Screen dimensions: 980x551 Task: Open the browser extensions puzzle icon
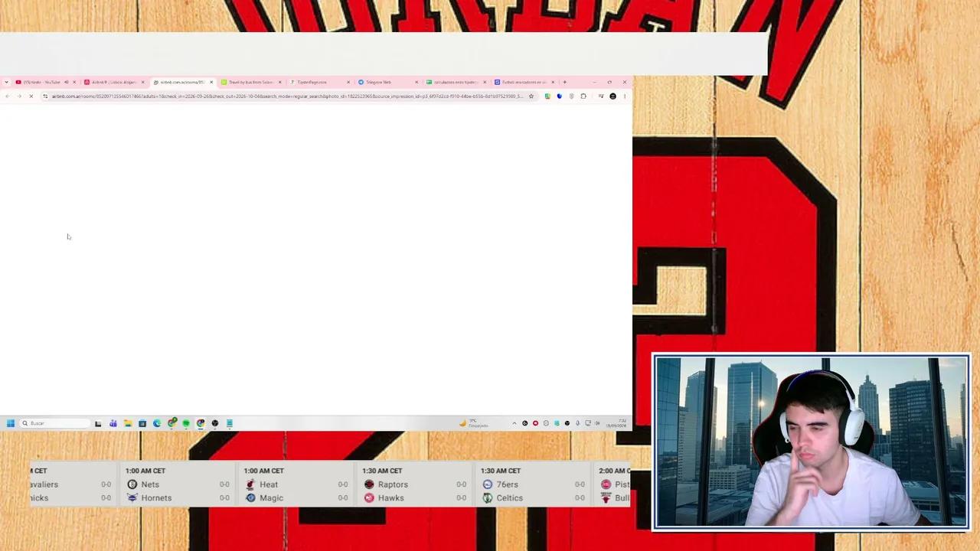pos(583,96)
